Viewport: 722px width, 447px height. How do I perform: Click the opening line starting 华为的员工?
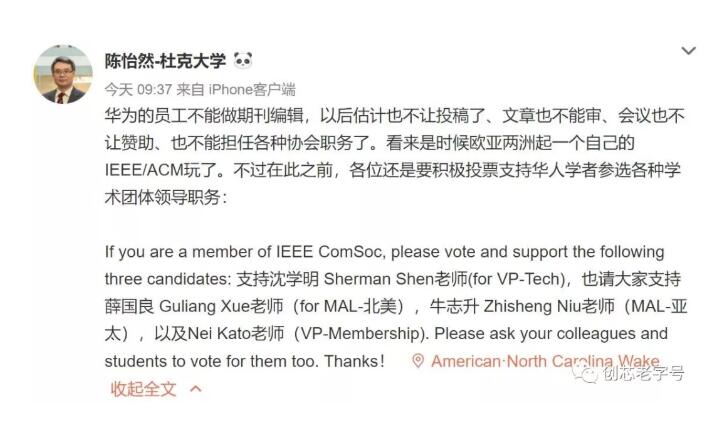[395, 115]
